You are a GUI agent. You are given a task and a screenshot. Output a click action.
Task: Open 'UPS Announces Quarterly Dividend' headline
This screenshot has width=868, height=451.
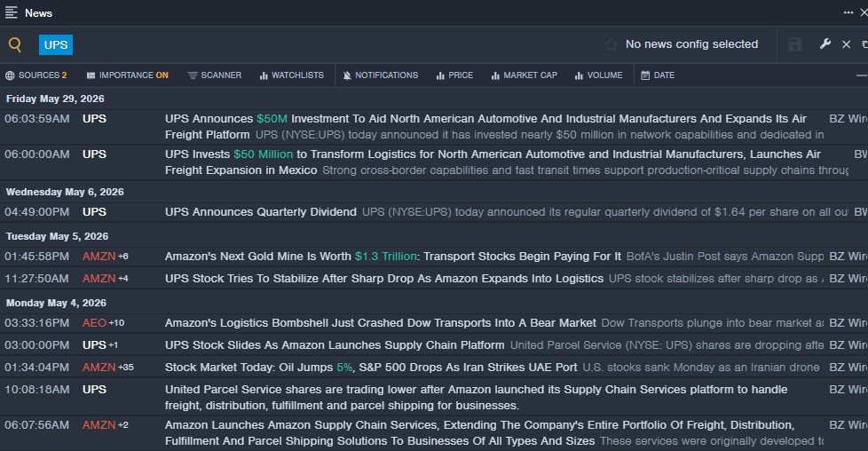coord(261,211)
